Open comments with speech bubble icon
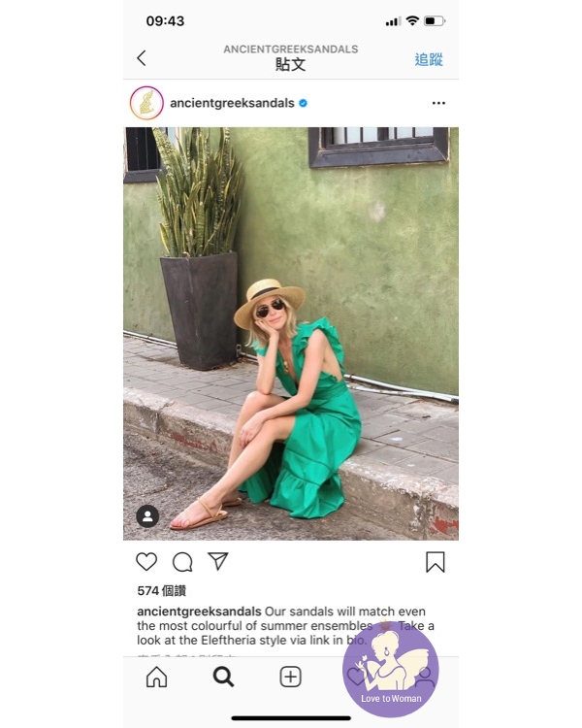Screen dimensions: 582x728 (x=182, y=562)
